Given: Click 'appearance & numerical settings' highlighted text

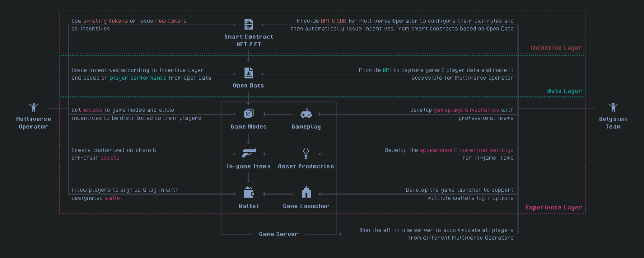Looking at the screenshot, I should point(466,150).
